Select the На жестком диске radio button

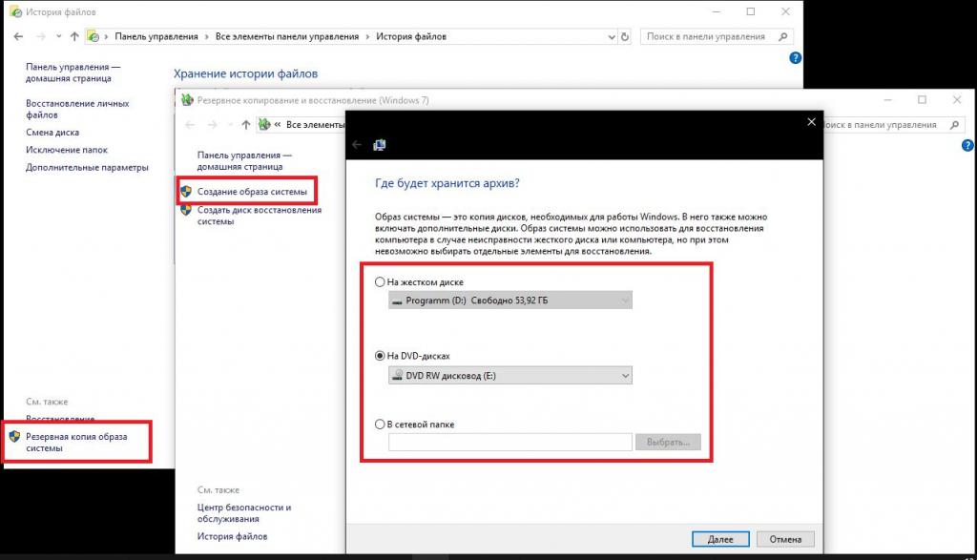pos(380,282)
